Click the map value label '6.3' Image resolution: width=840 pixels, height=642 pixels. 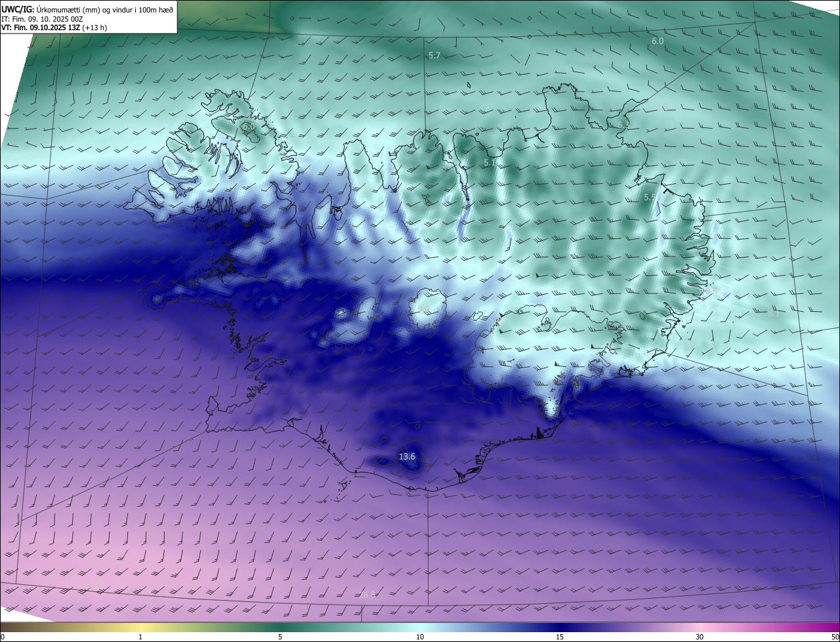[x=623, y=125]
